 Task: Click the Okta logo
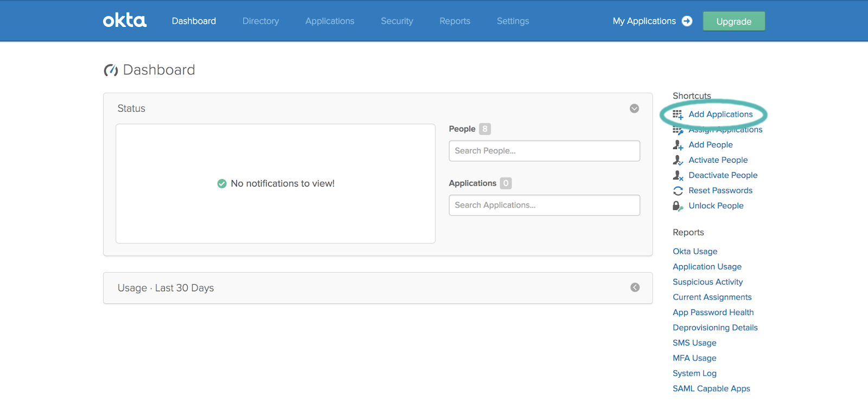[x=125, y=21]
